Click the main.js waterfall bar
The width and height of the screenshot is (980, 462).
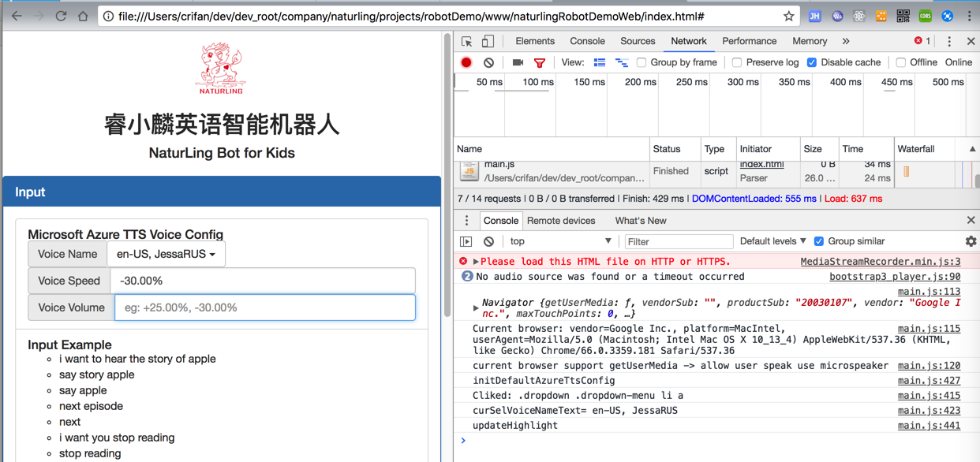point(907,171)
